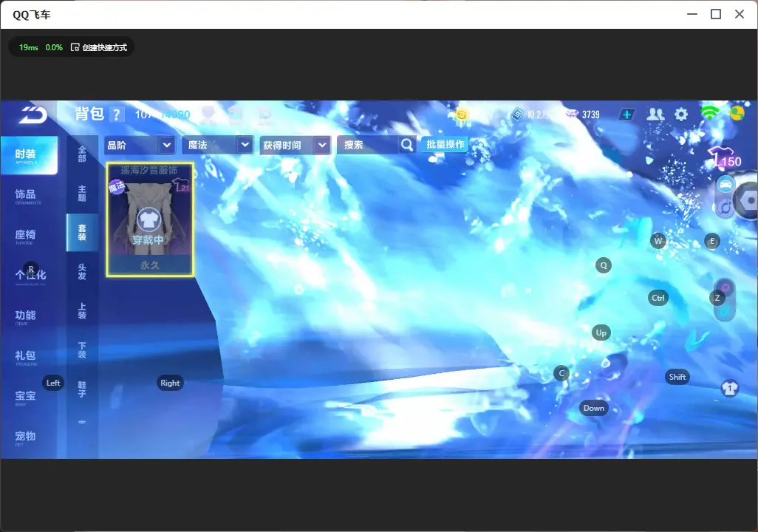Switch to the 宠物 pet tab
Viewport: 758px width, 532px height.
[25, 437]
